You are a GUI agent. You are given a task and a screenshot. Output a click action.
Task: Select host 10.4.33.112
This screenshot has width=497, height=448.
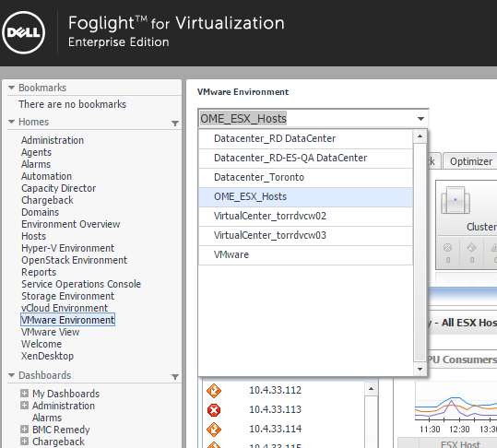pyautogui.click(x=275, y=390)
